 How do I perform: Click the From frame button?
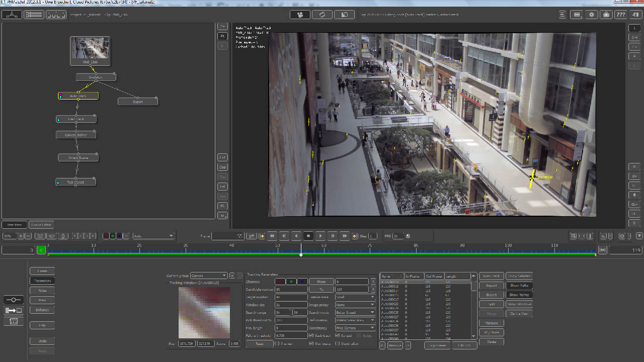pyautogui.click(x=321, y=282)
